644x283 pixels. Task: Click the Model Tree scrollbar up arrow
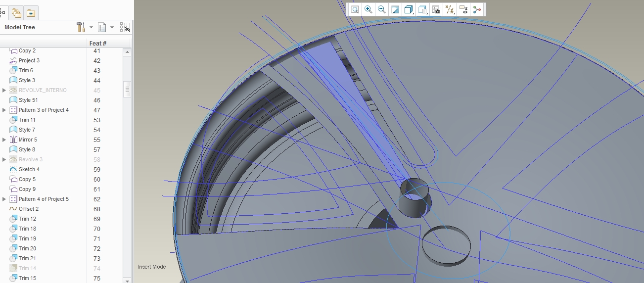point(127,52)
